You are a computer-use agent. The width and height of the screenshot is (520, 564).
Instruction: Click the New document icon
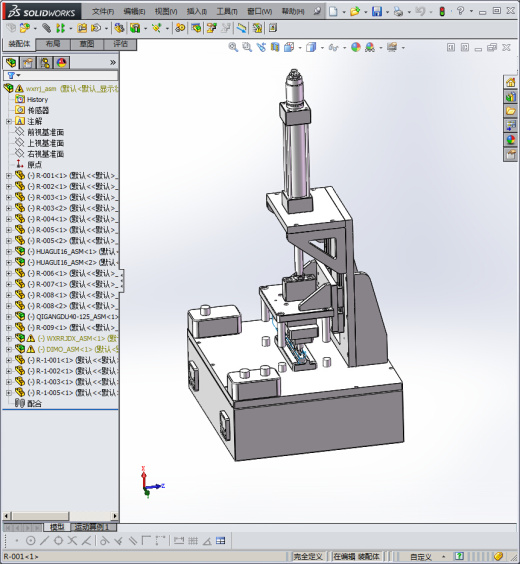point(333,12)
